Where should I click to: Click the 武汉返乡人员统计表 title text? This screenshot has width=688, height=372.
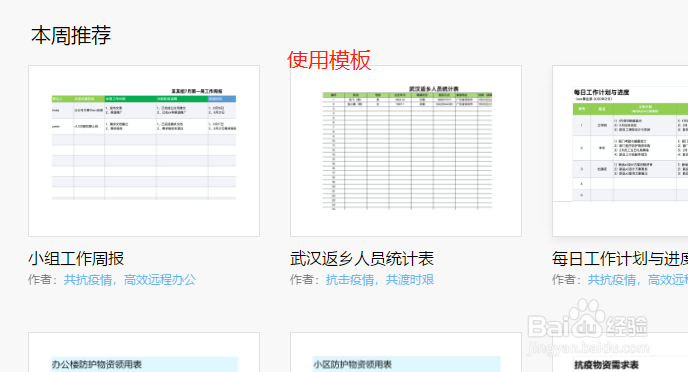coord(362,259)
